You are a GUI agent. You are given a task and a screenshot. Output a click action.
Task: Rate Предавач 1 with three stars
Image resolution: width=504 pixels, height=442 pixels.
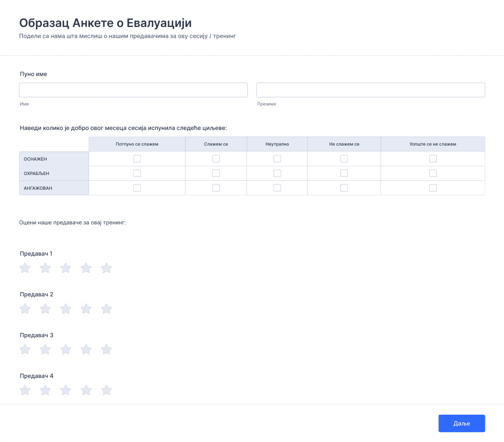[66, 268]
